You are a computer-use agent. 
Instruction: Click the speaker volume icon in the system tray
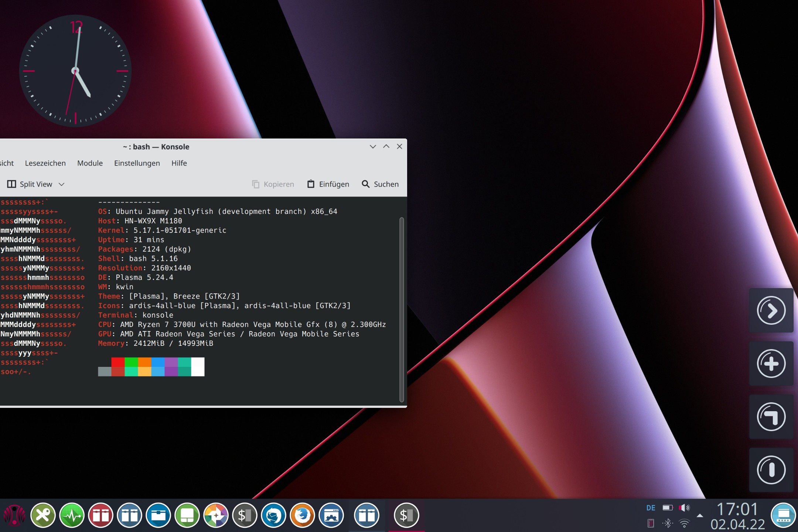point(684,507)
